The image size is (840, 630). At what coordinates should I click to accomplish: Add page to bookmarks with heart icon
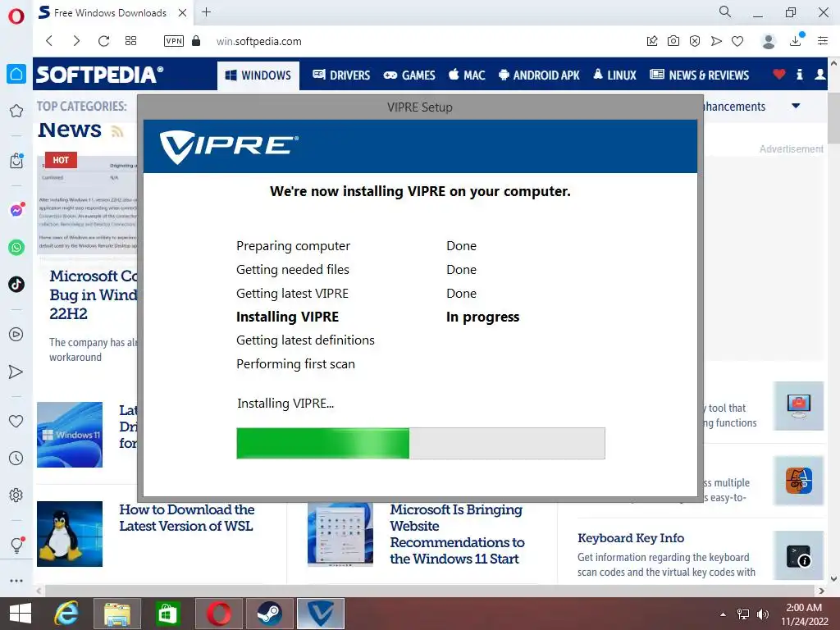click(x=737, y=41)
